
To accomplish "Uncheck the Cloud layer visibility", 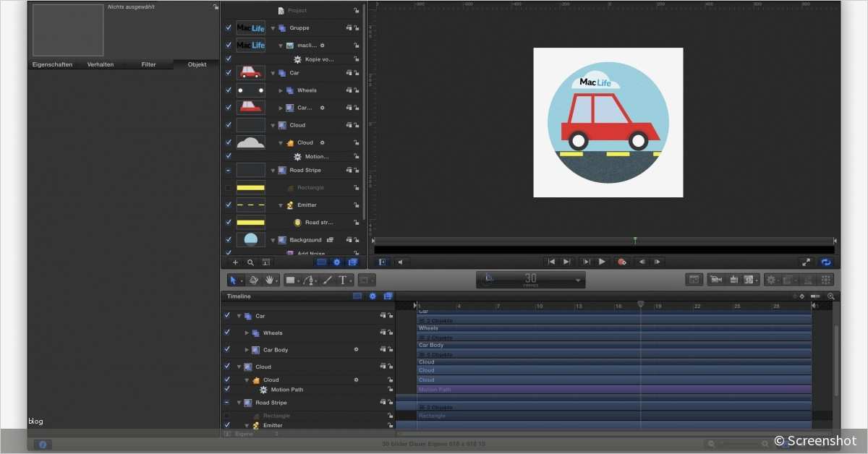I will click(227, 125).
